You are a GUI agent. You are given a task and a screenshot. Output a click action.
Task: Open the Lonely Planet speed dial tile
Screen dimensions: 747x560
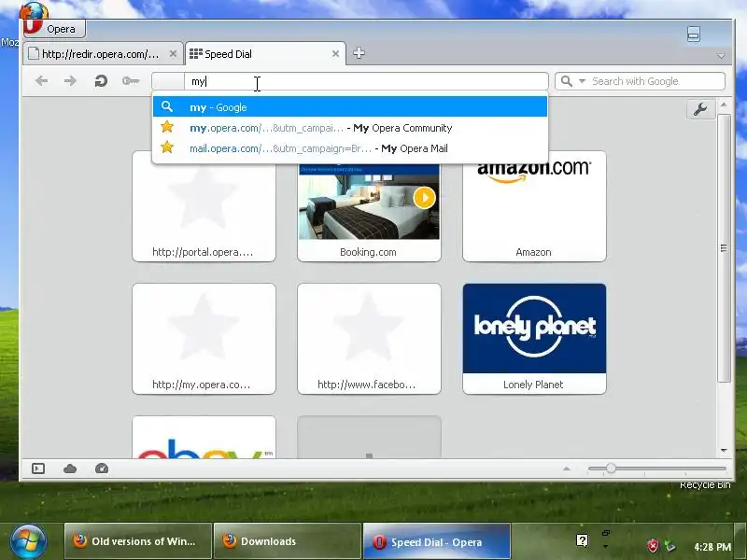(x=534, y=339)
